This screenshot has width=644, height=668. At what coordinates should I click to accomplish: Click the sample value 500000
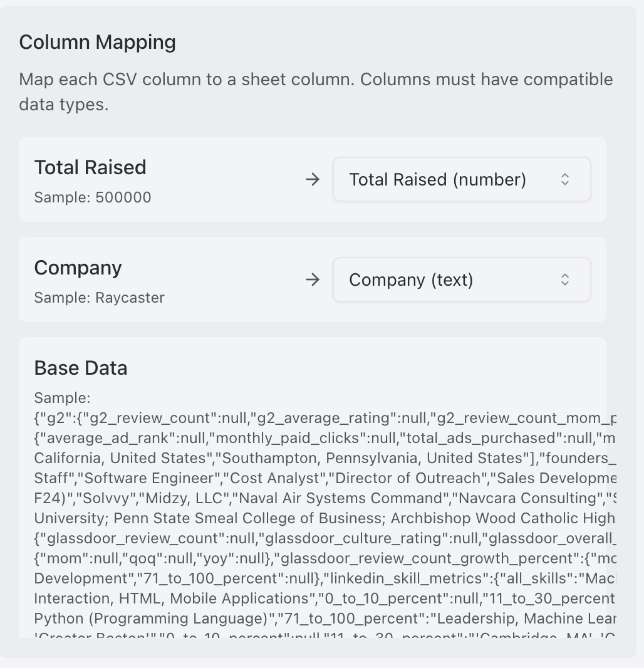[123, 197]
